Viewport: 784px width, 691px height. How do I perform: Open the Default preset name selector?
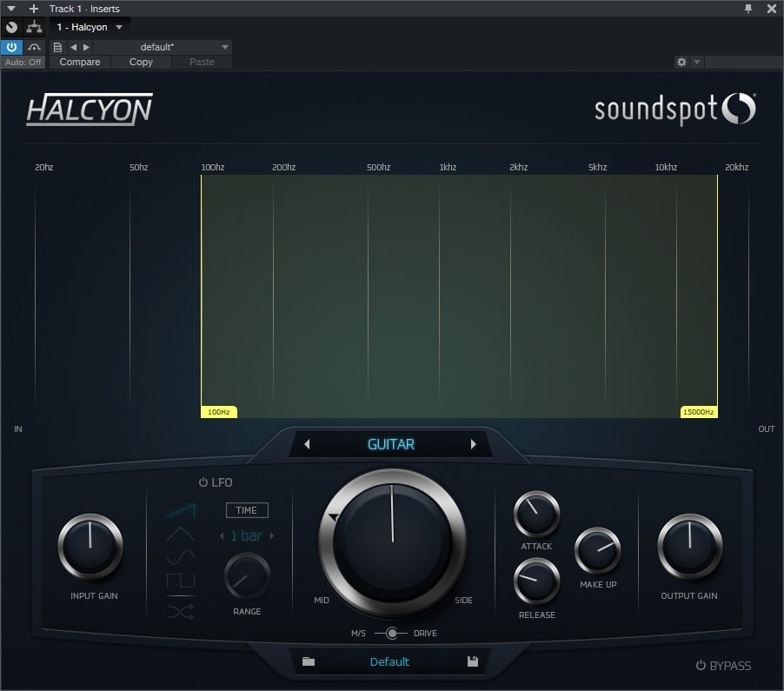tap(389, 661)
